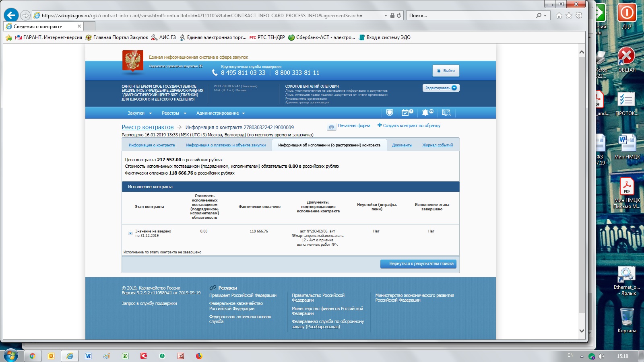Open the Печатная форма link
Image resolution: width=644 pixels, height=362 pixels.
coord(354,125)
